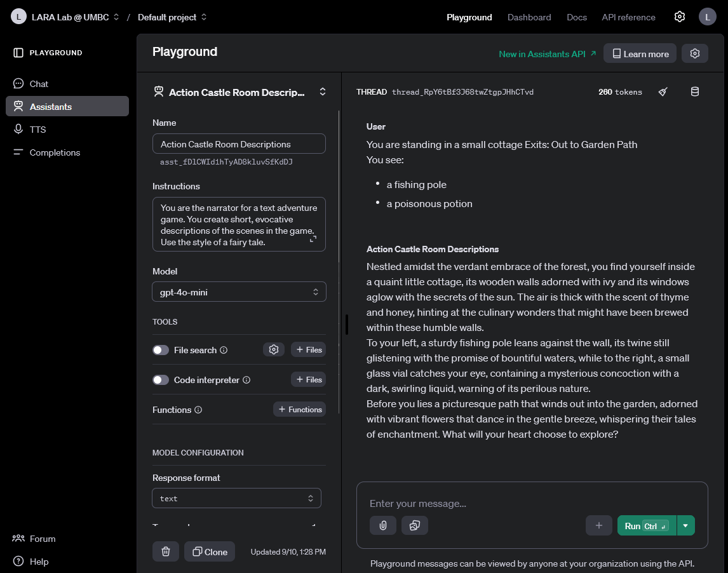This screenshot has width=728, height=573.
Task: Select Completions in the sidebar
Action: [x=67, y=152]
